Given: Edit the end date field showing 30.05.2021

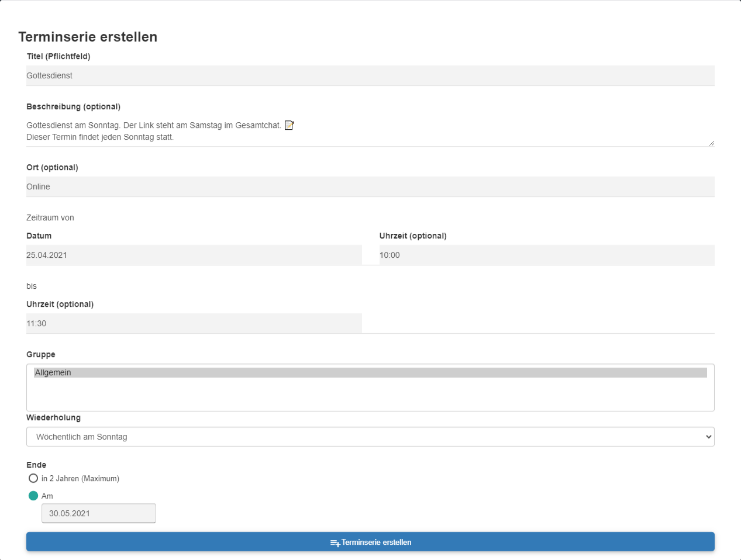Looking at the screenshot, I should [98, 513].
